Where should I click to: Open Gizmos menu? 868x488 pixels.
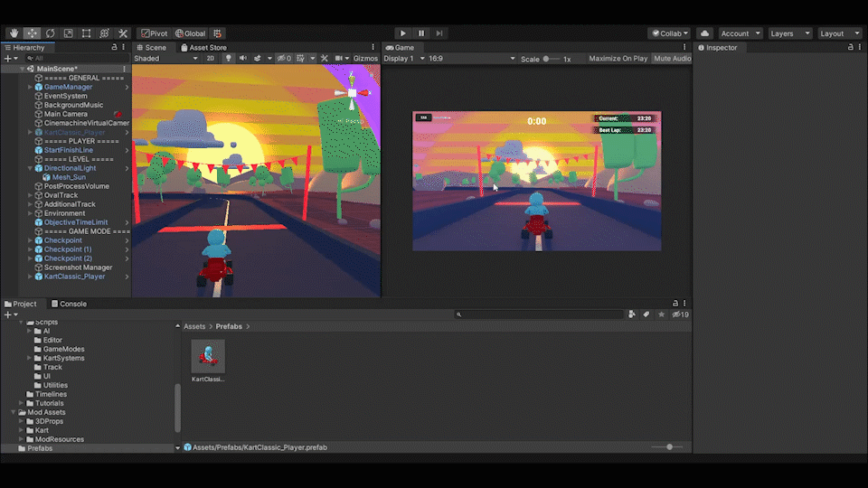pyautogui.click(x=365, y=58)
